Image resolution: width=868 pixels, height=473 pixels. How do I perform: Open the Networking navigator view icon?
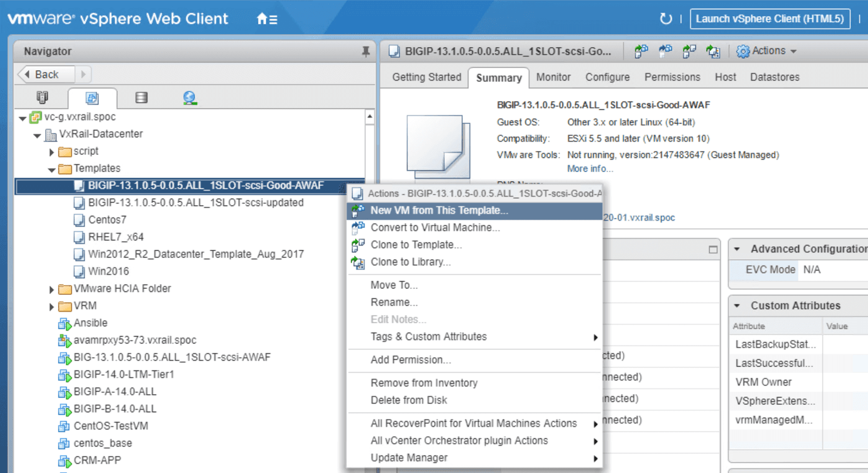[x=189, y=98]
